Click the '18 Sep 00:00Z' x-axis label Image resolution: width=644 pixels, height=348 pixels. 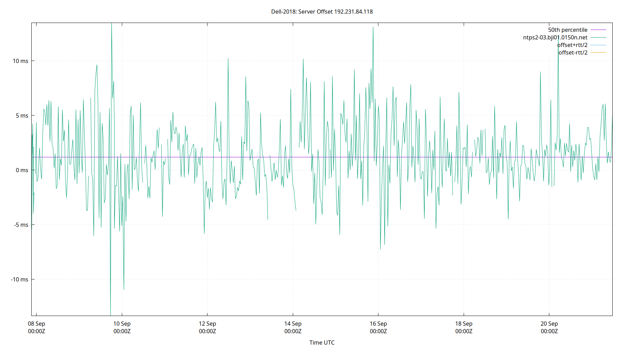point(464,327)
